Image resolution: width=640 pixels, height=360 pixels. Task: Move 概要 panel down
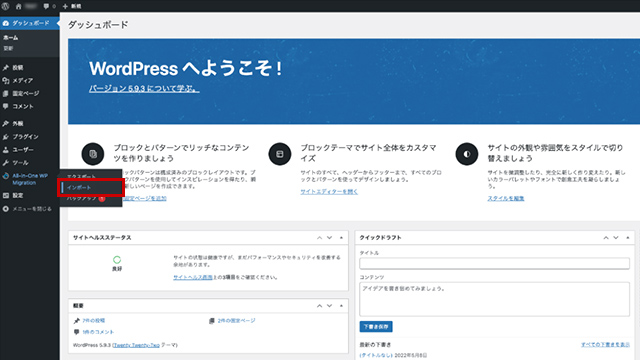[x=329, y=306]
